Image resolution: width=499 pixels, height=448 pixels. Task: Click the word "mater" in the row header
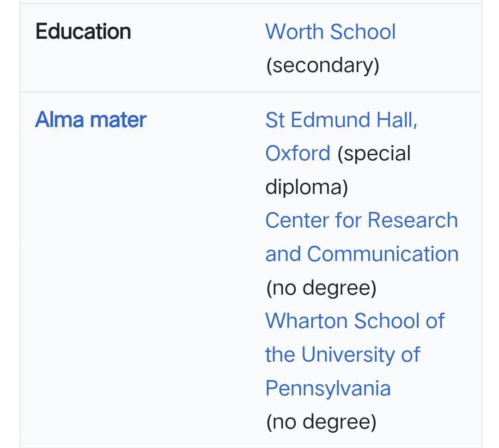[118, 120]
